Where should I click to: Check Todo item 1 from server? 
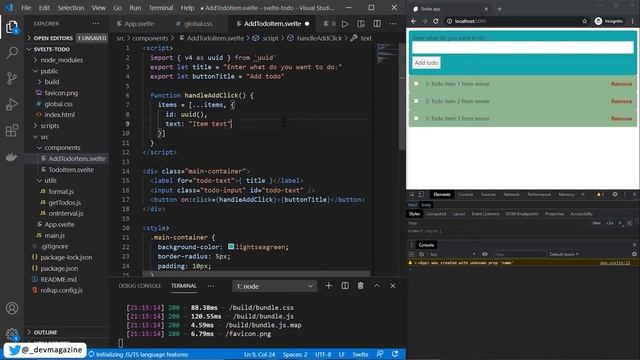pos(416,84)
